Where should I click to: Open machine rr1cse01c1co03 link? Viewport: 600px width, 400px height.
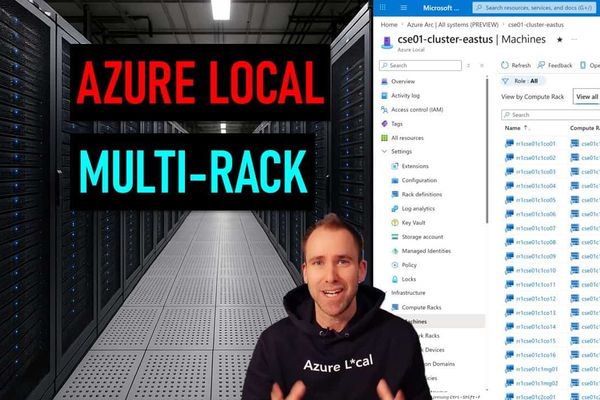coord(535,172)
